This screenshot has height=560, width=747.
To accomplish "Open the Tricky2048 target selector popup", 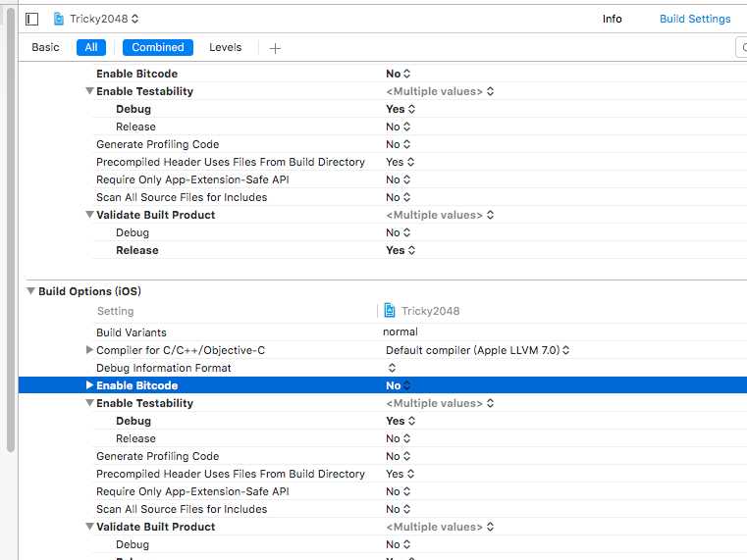I will pos(104,19).
